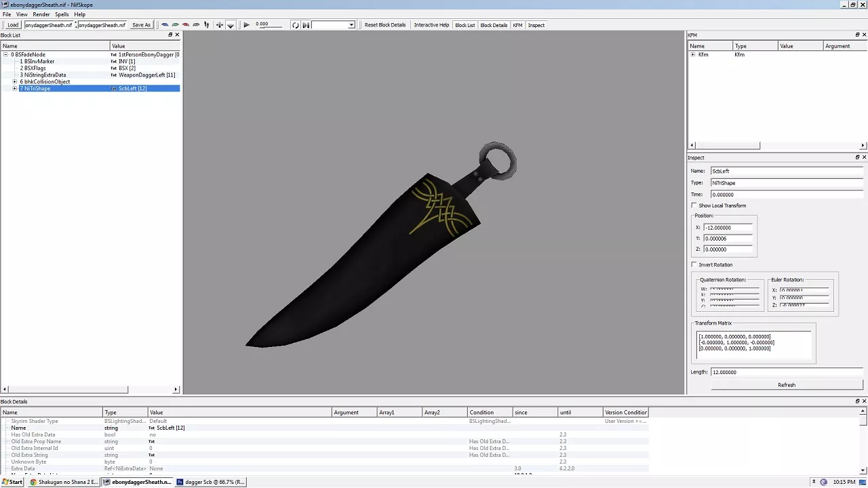Enable Invert Rotation checkbox
Viewport: 868px width, 488px height.
tap(694, 264)
